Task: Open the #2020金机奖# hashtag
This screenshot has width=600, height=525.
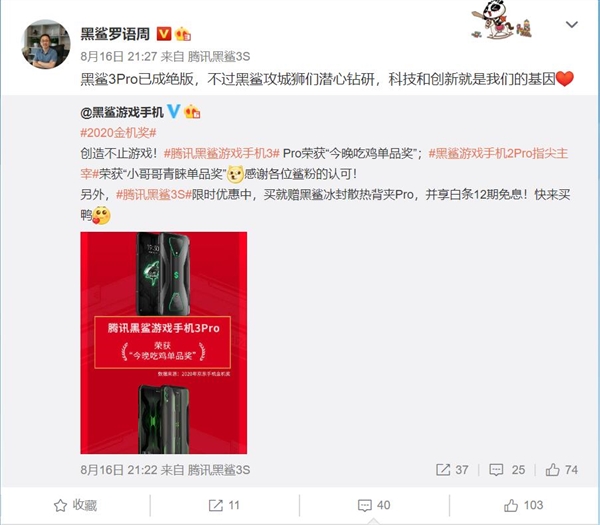Action: coord(118,133)
